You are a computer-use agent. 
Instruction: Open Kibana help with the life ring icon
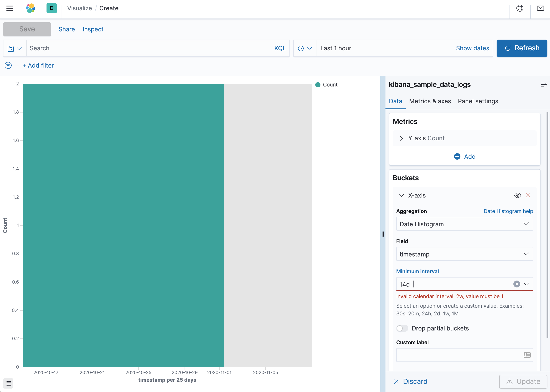click(519, 8)
